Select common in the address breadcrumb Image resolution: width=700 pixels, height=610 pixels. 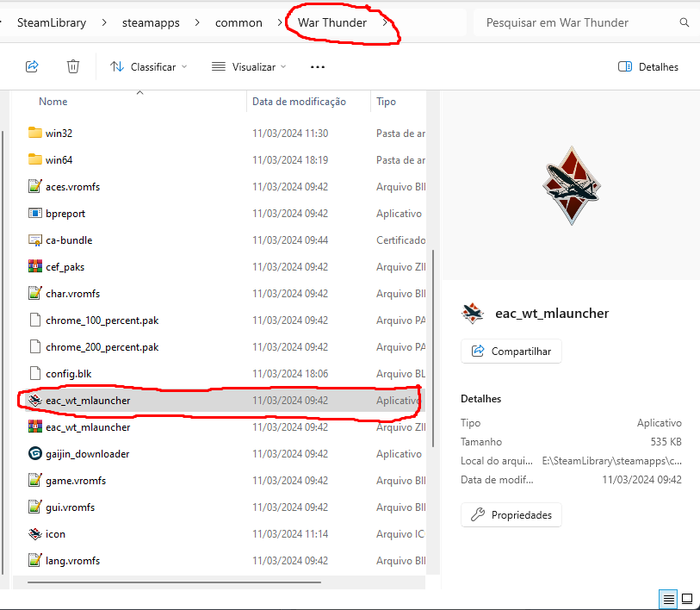coord(238,22)
